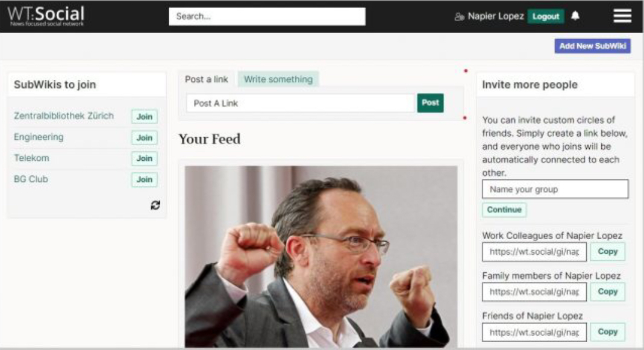
Task: Join the BG Club SubWiki
Action: click(x=144, y=180)
